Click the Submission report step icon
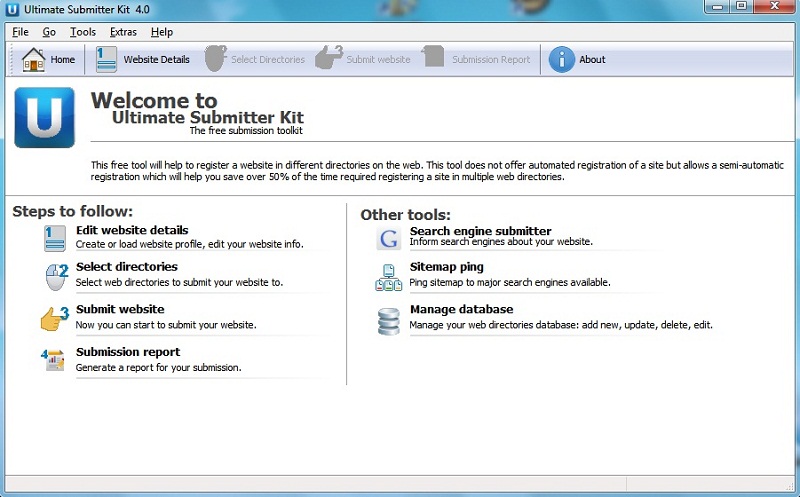Viewport: 800px width, 497px height. [x=53, y=360]
